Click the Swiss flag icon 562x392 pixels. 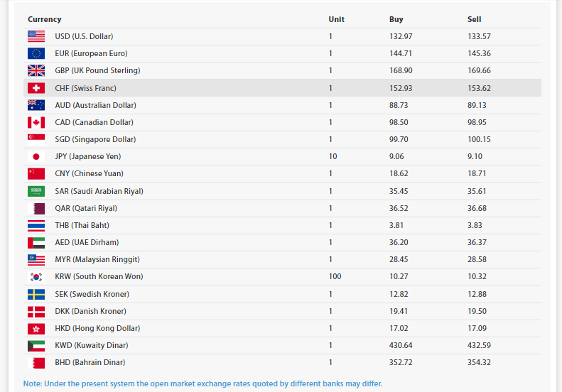pyautogui.click(x=36, y=88)
